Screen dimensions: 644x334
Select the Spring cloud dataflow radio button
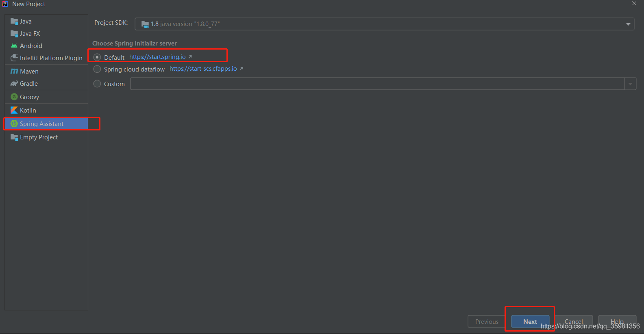[x=97, y=69]
